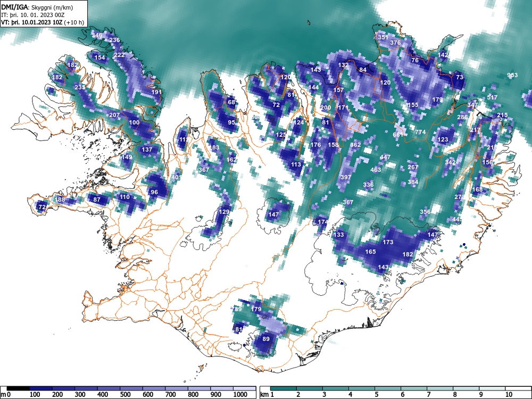Click the visibility value 110

point(124,197)
